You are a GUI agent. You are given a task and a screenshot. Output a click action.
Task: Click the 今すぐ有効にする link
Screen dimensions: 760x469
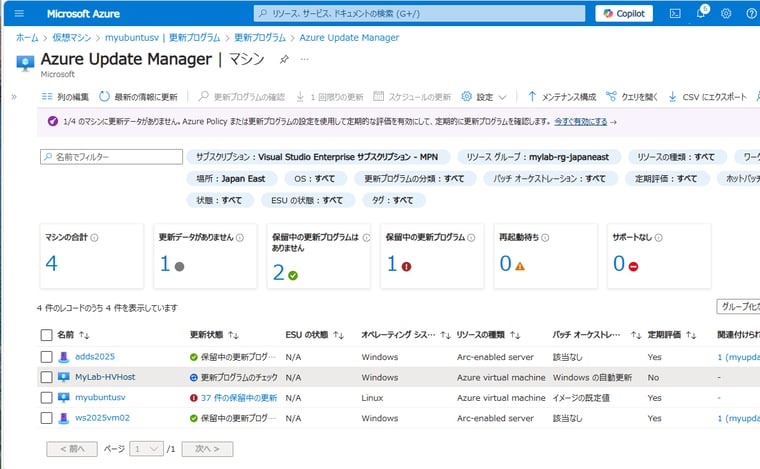(x=581, y=122)
